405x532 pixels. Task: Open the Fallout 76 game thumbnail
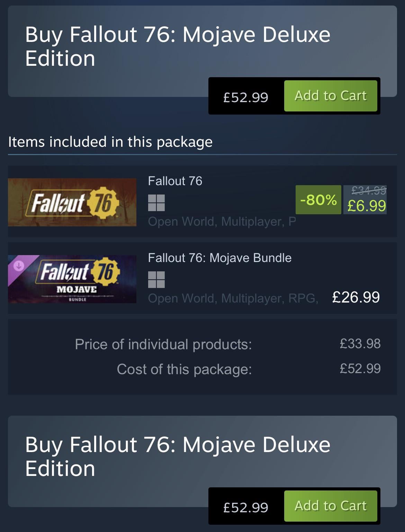pyautogui.click(x=72, y=202)
